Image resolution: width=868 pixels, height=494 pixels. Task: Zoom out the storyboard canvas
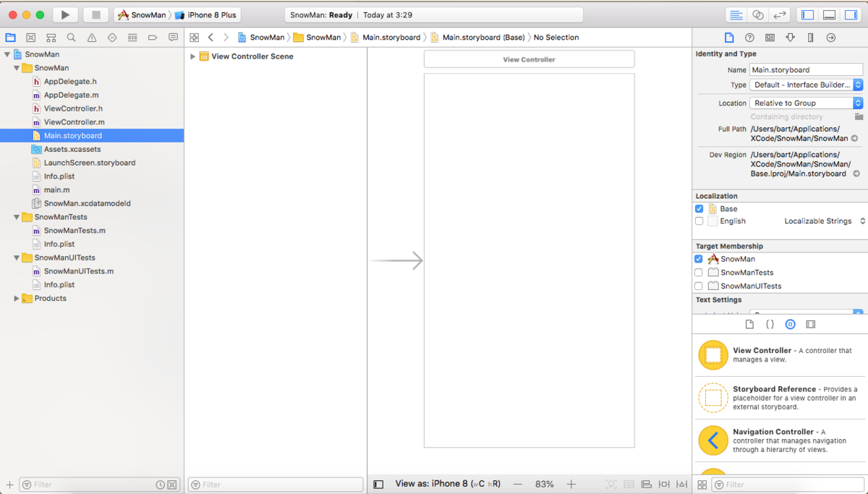(517, 484)
